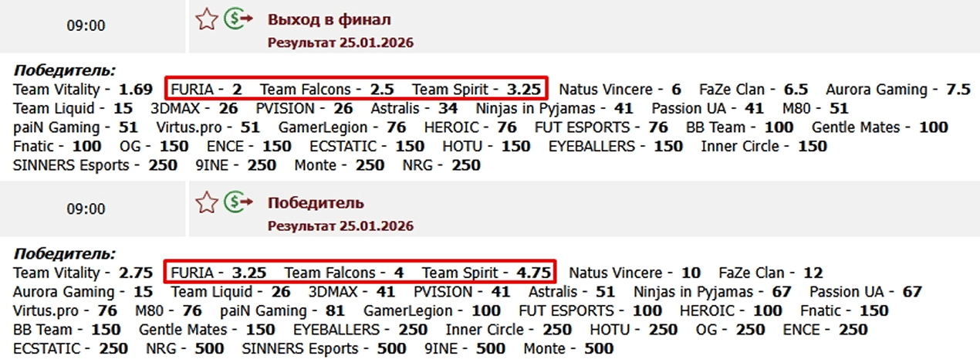
Task: Choose Team Falcons at 2.5
Action: coord(382,89)
